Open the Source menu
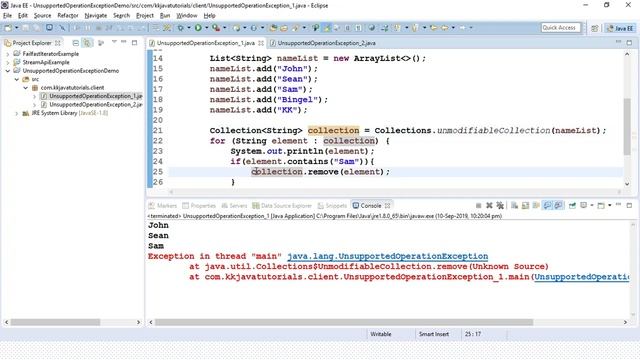 (42, 16)
